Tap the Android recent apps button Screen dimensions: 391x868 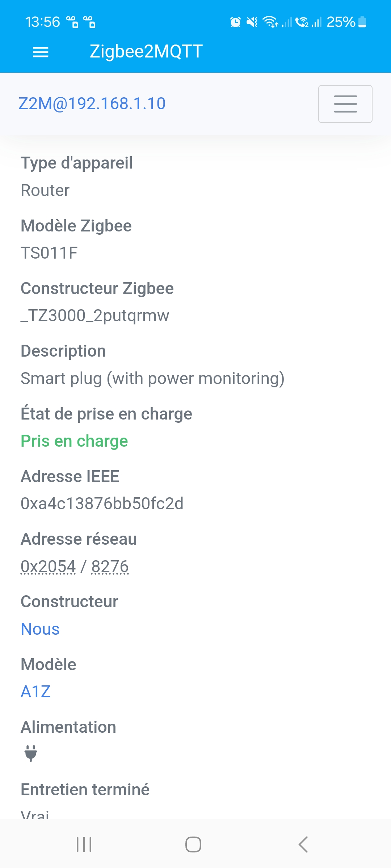(x=84, y=844)
